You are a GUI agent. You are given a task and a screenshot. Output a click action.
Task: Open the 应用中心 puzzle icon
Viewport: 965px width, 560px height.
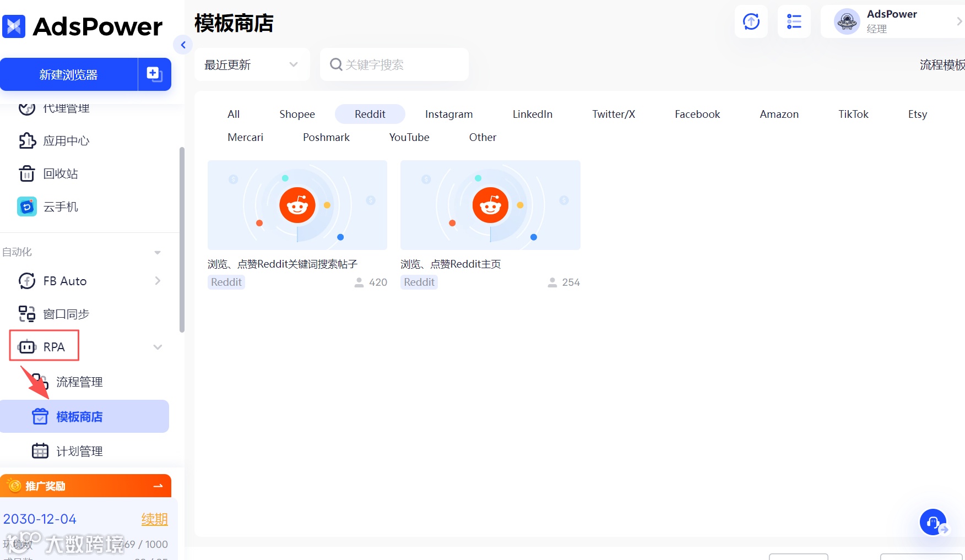point(27,141)
